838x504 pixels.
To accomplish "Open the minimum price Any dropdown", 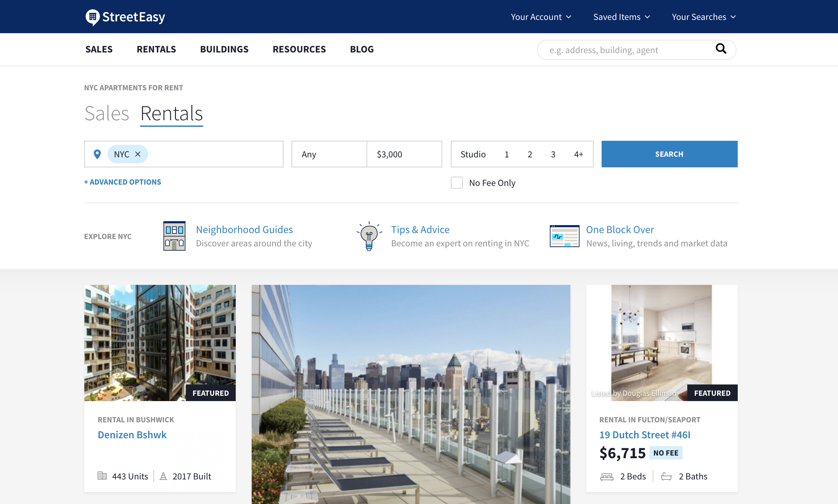I will pyautogui.click(x=329, y=154).
